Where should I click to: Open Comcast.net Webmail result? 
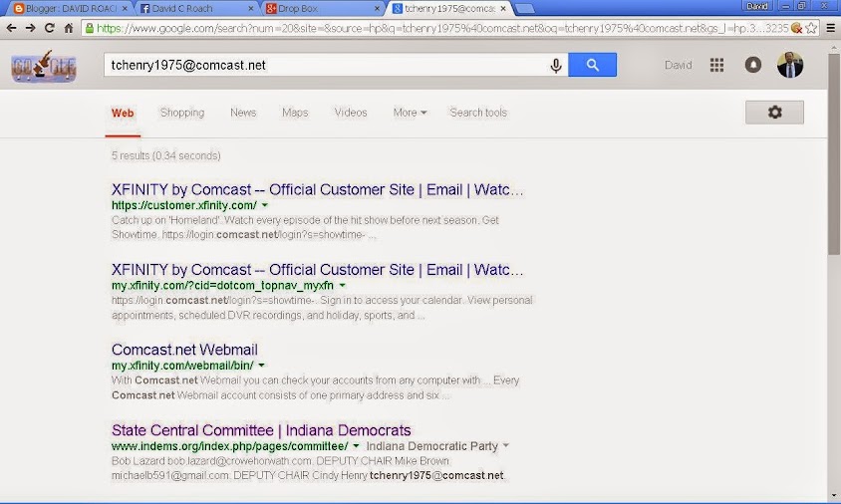click(184, 350)
